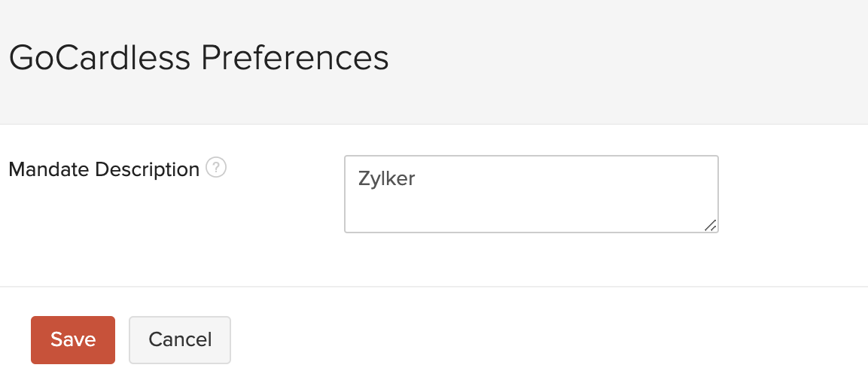Select the Mandate Description label
Screen dimensions: 868x383
[104, 169]
